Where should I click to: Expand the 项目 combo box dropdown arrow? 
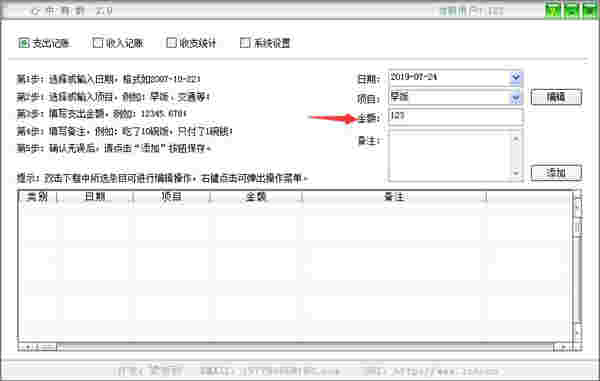(515, 98)
